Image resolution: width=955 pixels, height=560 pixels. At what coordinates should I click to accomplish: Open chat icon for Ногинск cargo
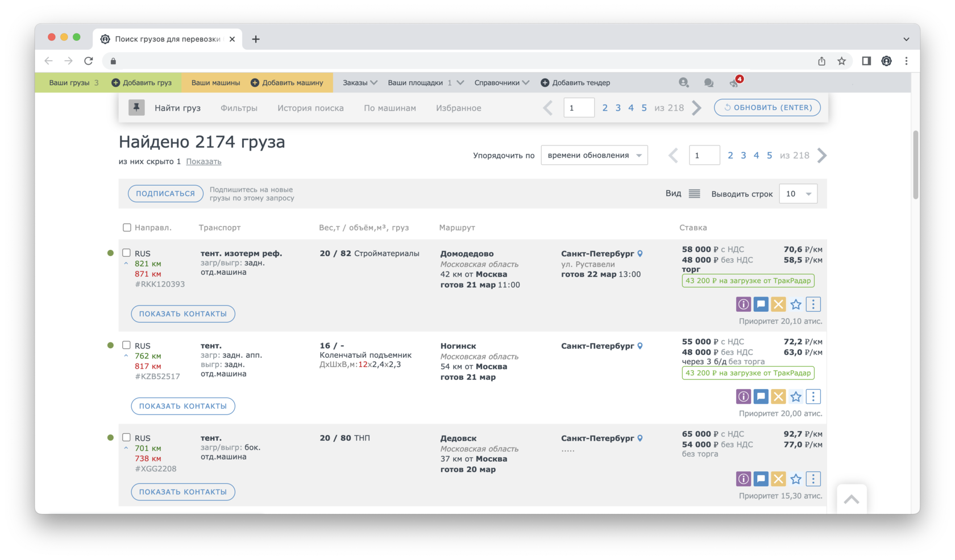tap(761, 396)
